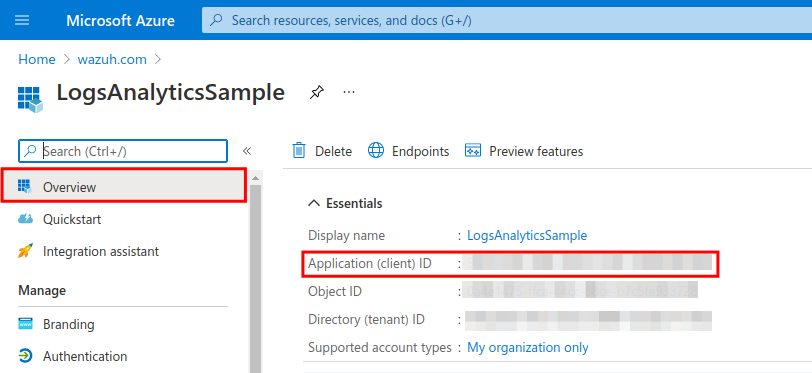Select Overview in the sidebar
This screenshot has width=812, height=373.
point(123,186)
